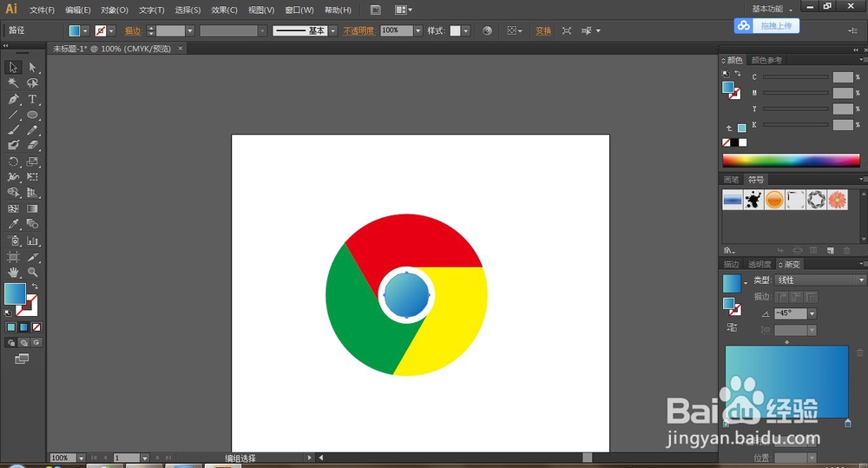868x468 pixels.
Task: Activate the Pen tool
Action: [13, 99]
